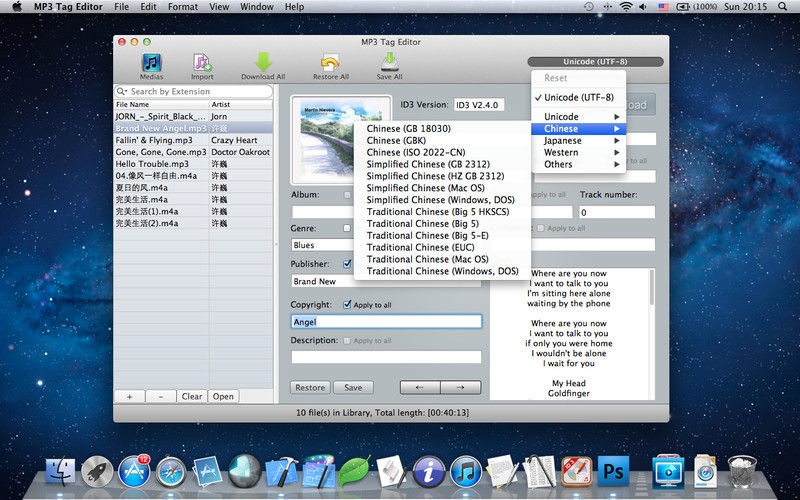
Task: Open Launchpad rocket icon in Dock
Action: pyautogui.click(x=97, y=471)
